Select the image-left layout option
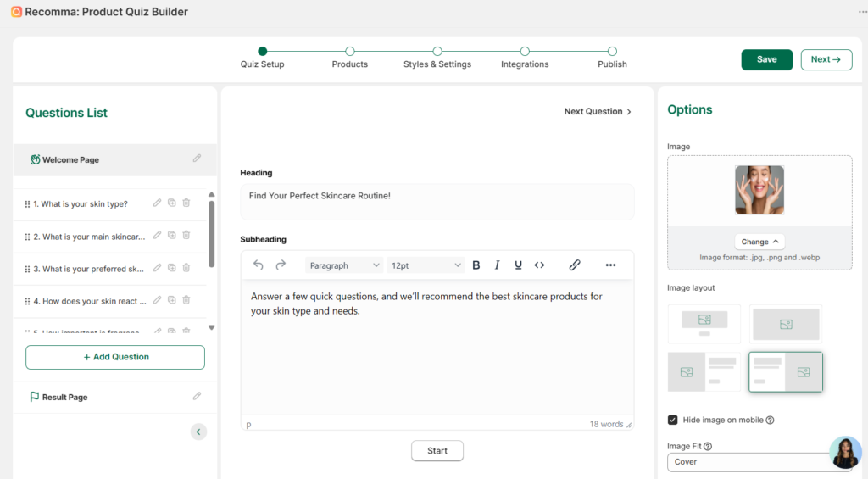Image resolution: width=868 pixels, height=479 pixels. coord(704,371)
